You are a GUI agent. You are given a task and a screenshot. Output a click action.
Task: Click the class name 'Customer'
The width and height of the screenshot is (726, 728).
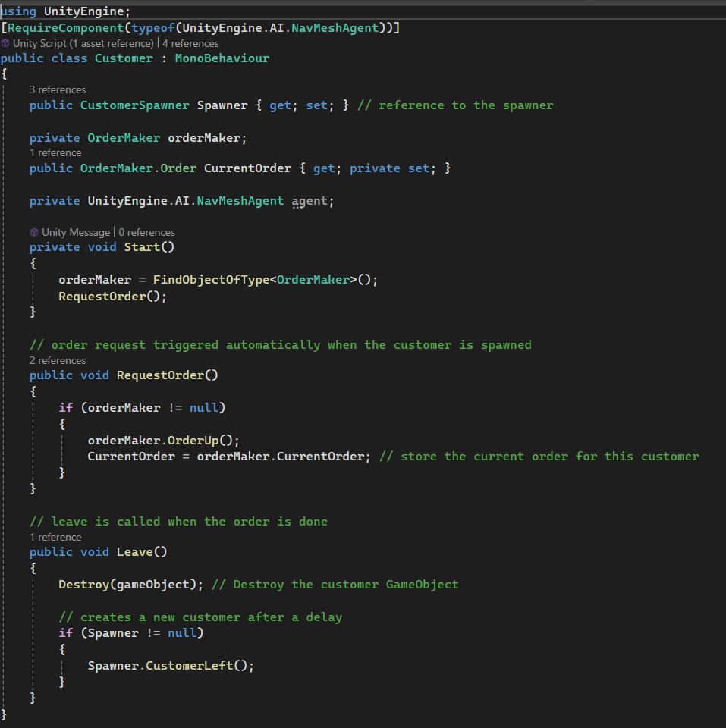[x=124, y=58]
